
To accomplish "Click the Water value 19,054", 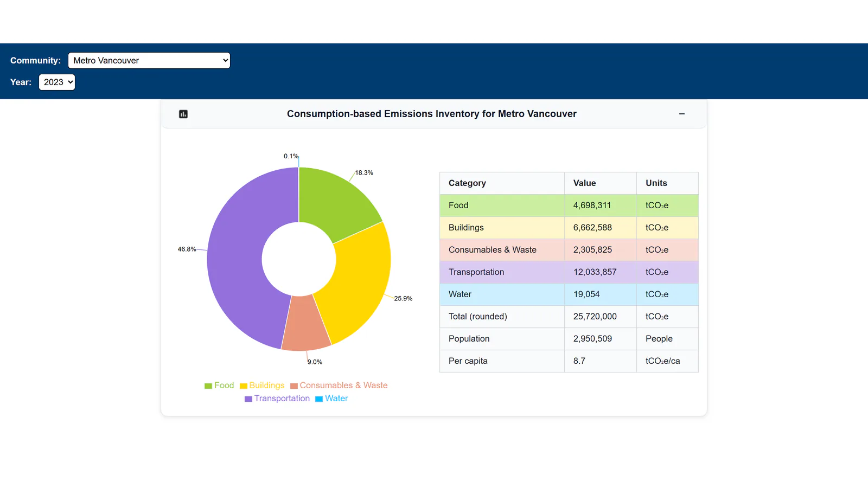I will (x=601, y=294).
